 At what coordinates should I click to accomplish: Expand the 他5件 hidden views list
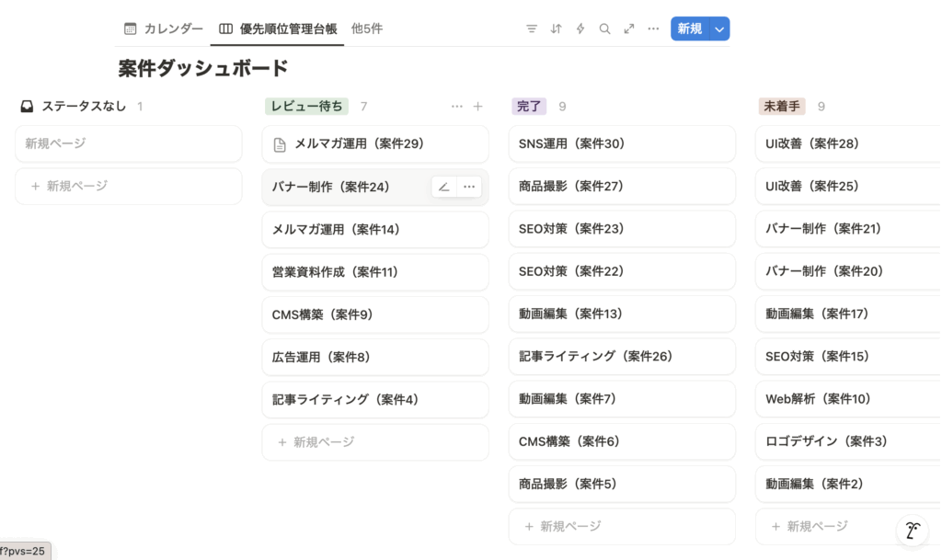pyautogui.click(x=366, y=29)
